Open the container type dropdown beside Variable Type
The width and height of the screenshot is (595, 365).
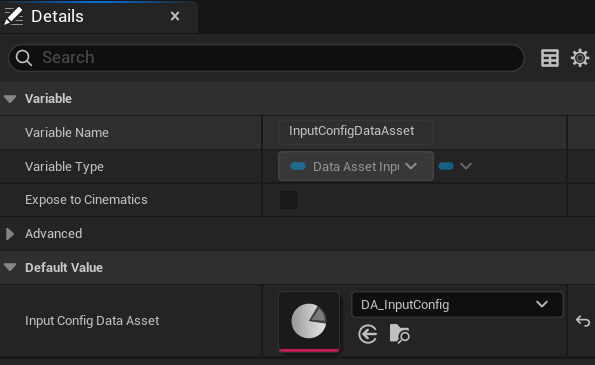point(455,166)
